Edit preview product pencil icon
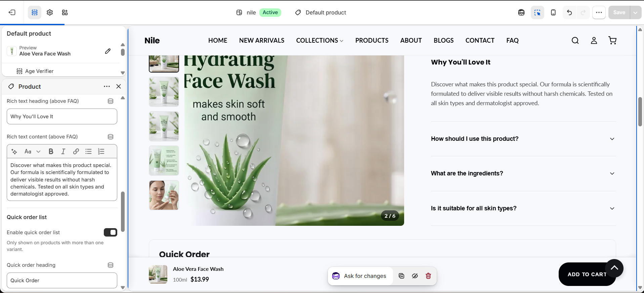This screenshot has width=644, height=293. (108, 51)
